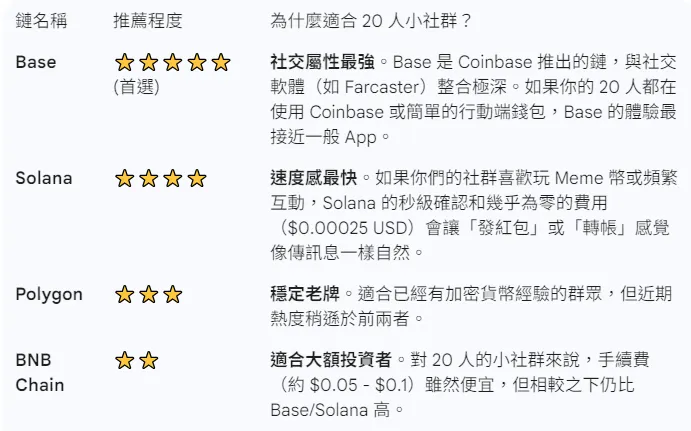Click the first star in the Polygon row
Screen dimensions: 691x431
pyautogui.click(x=125, y=295)
